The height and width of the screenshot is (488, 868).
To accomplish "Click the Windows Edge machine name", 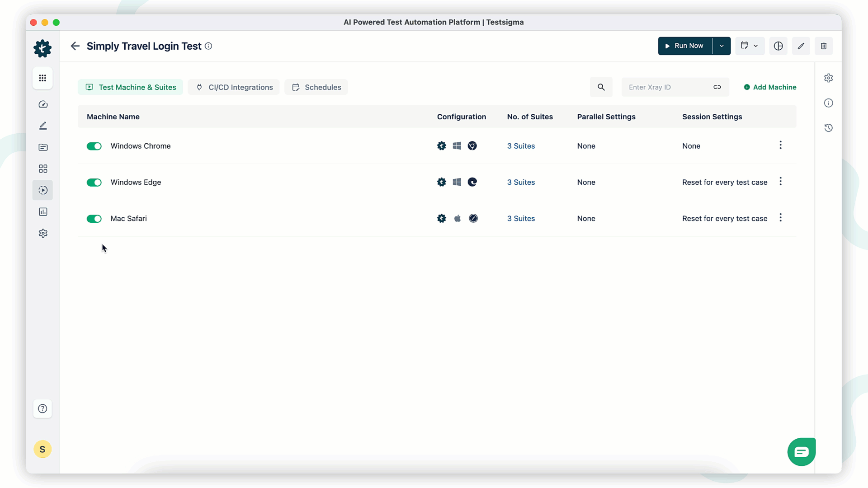I will (x=136, y=182).
